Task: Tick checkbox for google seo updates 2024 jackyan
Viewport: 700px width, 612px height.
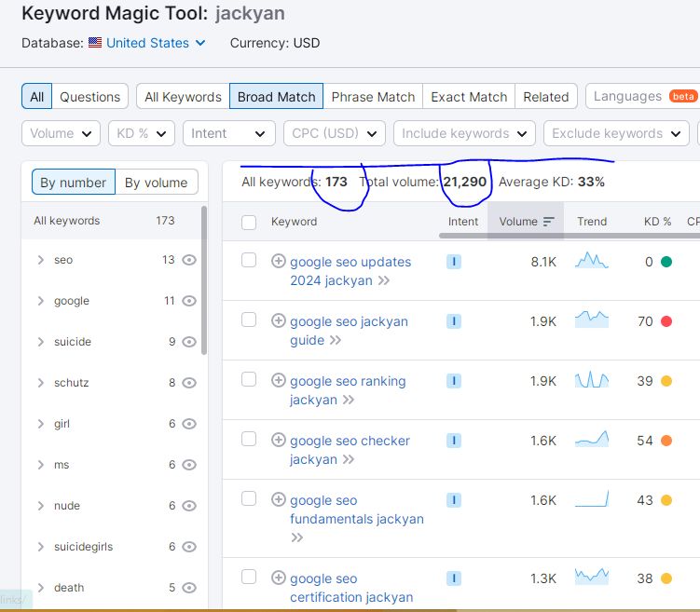Action: click(x=249, y=261)
